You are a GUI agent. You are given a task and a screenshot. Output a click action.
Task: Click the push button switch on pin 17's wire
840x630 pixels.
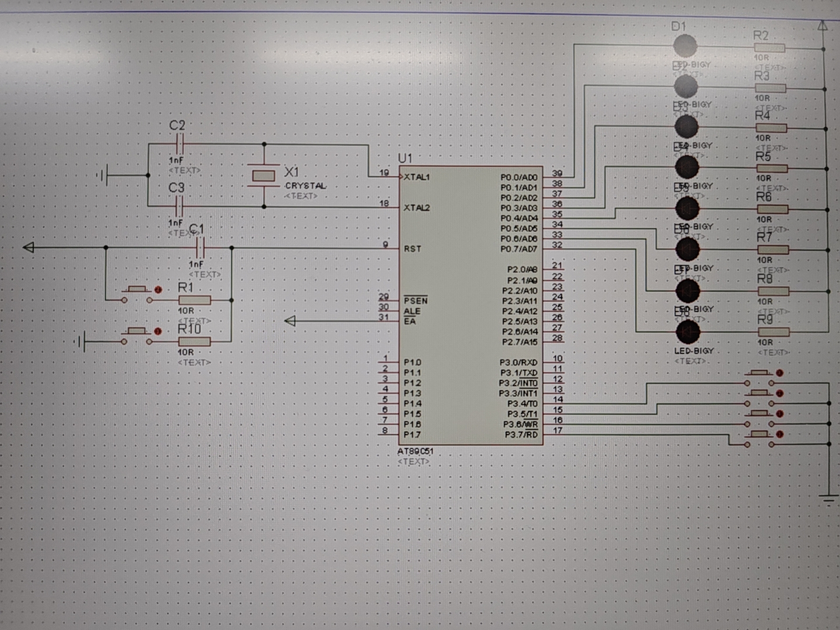[759, 439]
